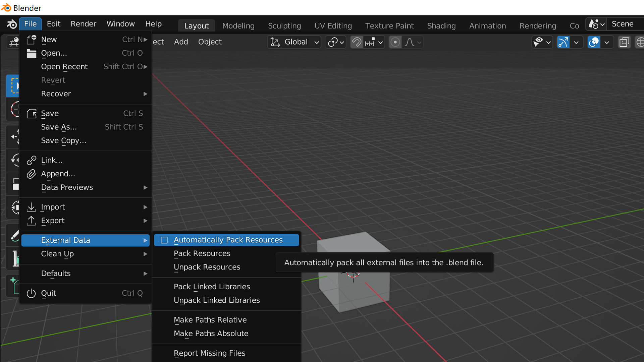
Task: Choose Report Missing Files
Action: [226, 353]
